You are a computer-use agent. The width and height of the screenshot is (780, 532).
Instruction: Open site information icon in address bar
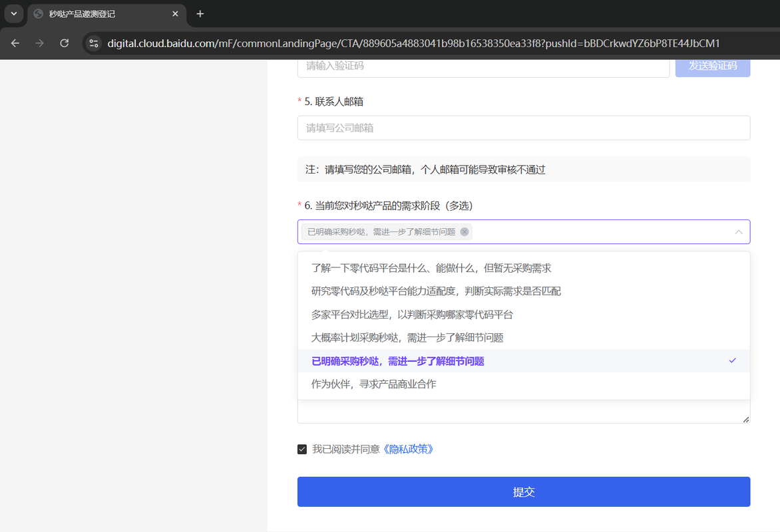click(x=94, y=43)
